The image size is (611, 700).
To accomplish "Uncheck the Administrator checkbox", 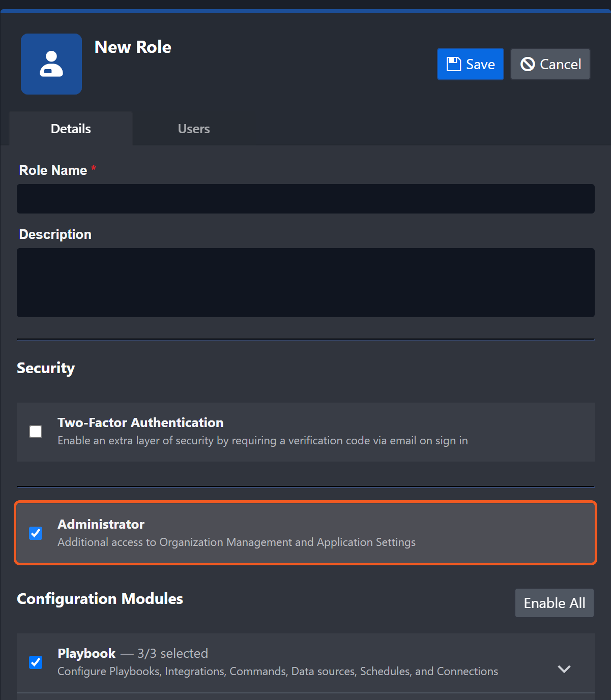I will pyautogui.click(x=36, y=533).
